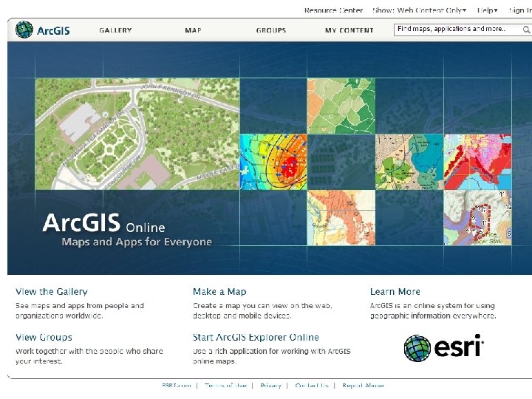Click the 'ArcGIS Online' banner title

(104, 223)
